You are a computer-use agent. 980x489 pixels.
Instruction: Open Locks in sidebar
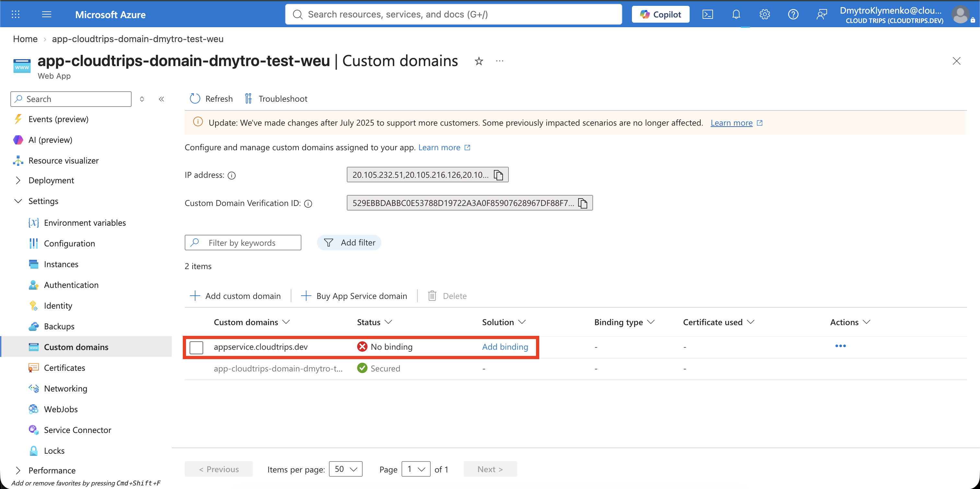click(x=54, y=450)
